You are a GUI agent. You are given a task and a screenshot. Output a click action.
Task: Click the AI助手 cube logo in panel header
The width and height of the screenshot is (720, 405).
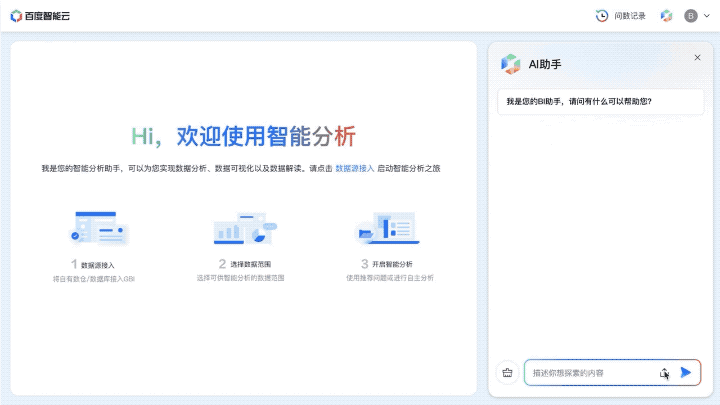point(511,64)
